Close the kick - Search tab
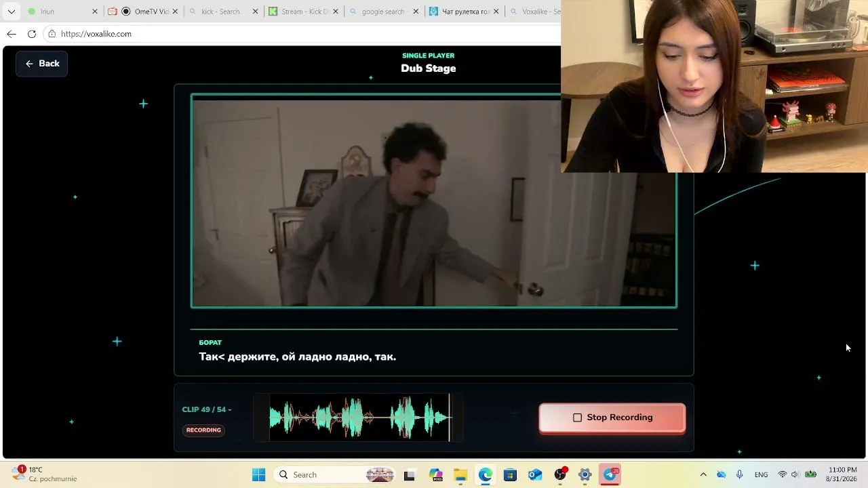Viewport: 868px width, 488px height. [x=256, y=12]
